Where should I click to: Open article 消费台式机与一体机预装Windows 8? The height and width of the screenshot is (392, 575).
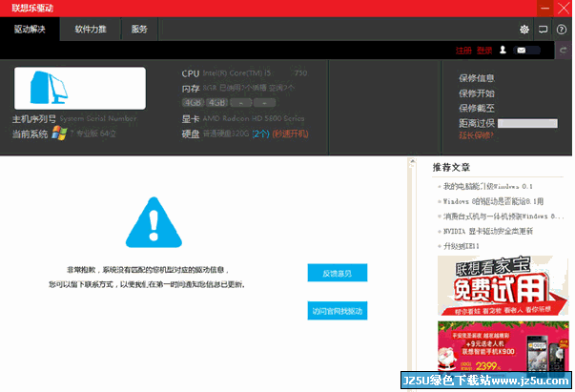(x=503, y=217)
